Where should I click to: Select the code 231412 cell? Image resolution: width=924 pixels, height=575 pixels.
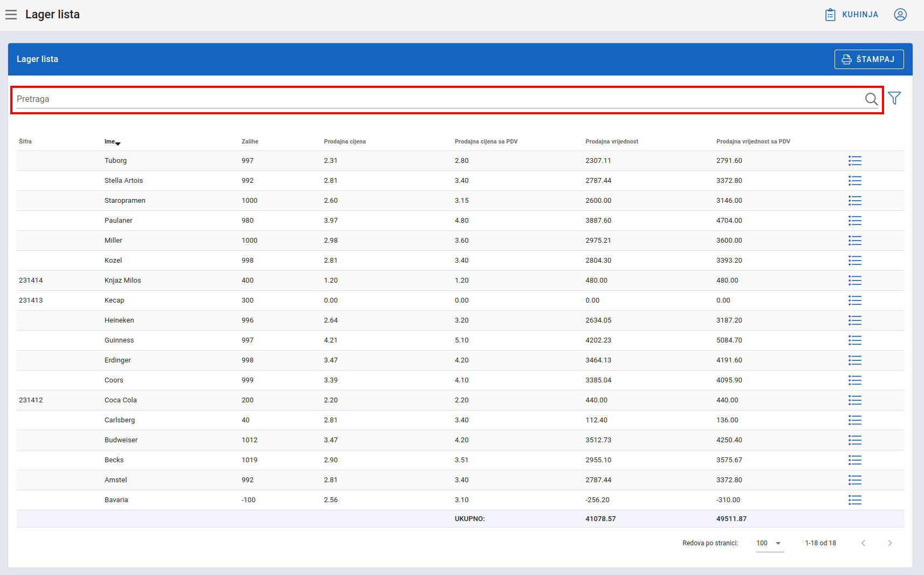pyautogui.click(x=31, y=400)
